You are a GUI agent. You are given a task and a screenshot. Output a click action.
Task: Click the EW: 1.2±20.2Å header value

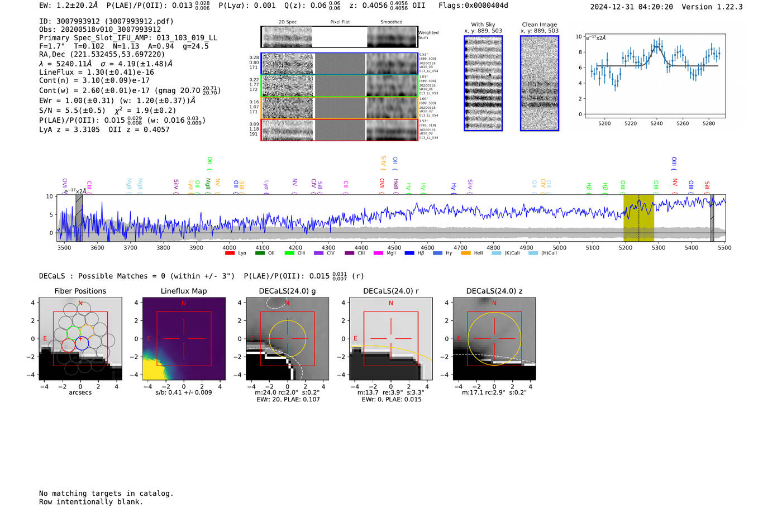(68, 6)
